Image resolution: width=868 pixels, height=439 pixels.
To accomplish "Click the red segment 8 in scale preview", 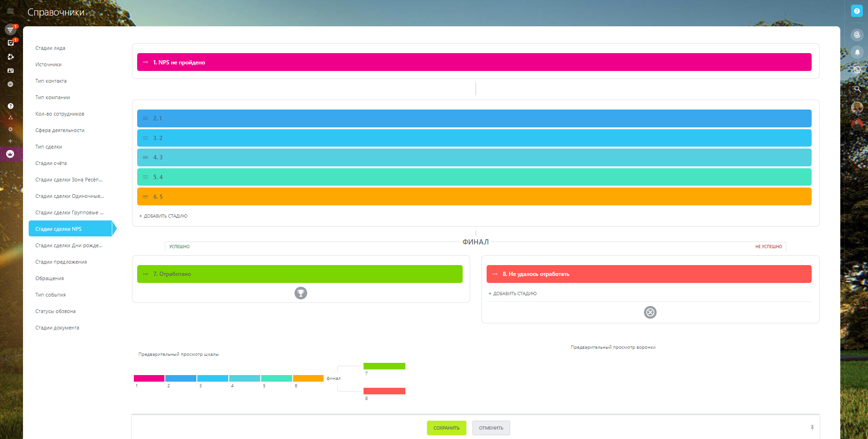I will click(384, 391).
